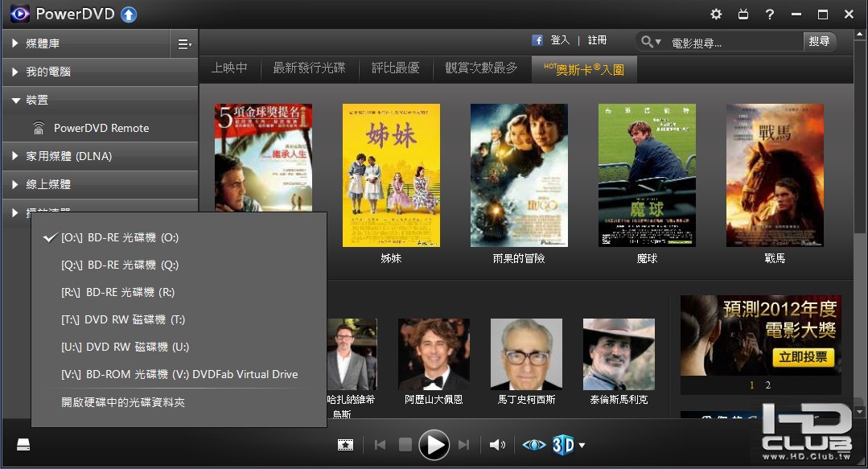Viewport: 868px width, 469px height.
Task: Stop playback
Action: tap(405, 445)
